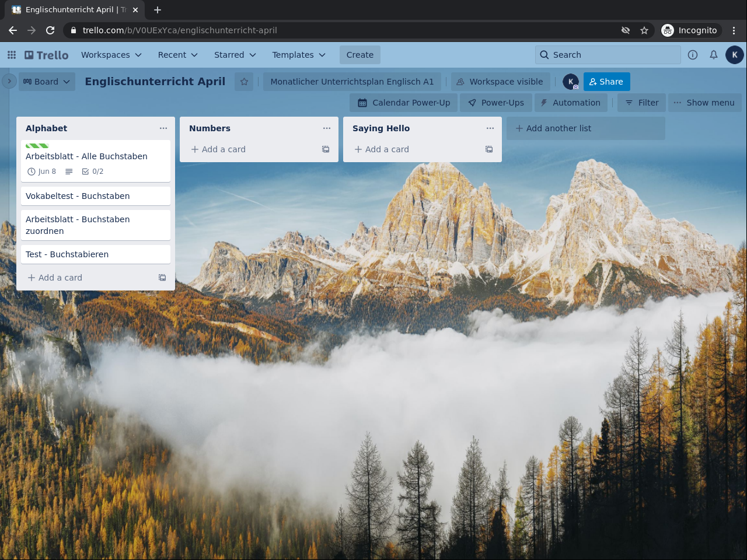This screenshot has width=747, height=560.
Task: Click the Trello search field
Action: pos(608,55)
